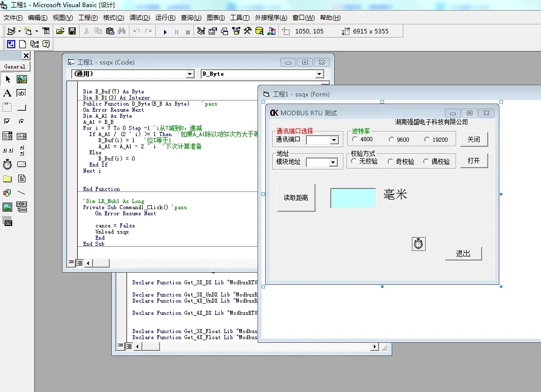The height and width of the screenshot is (392, 541).
Task: Select the Label control tool
Action: [8, 93]
